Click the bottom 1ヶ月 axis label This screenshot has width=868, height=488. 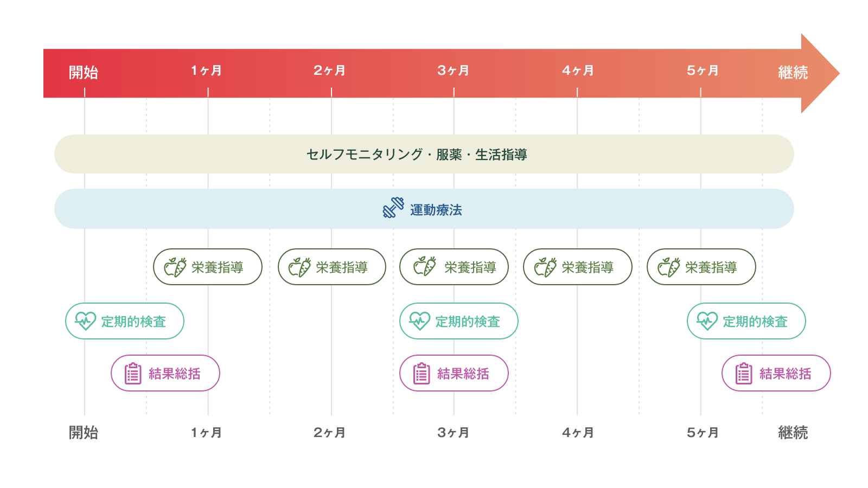206,433
